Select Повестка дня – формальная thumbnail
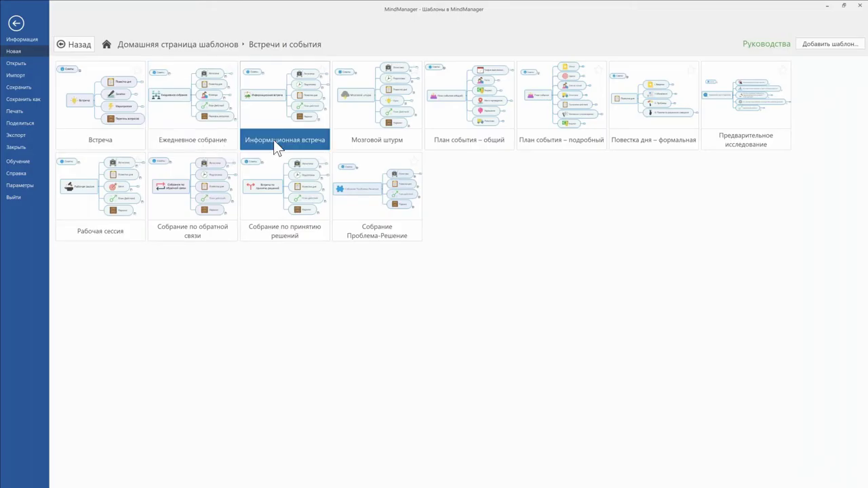Screen dimensions: 868x488 [x=654, y=95]
